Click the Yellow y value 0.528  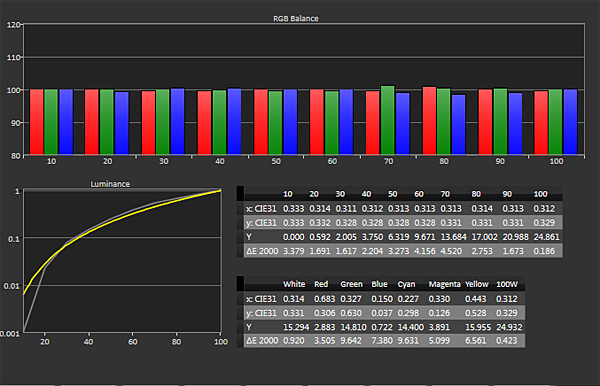tap(476, 313)
